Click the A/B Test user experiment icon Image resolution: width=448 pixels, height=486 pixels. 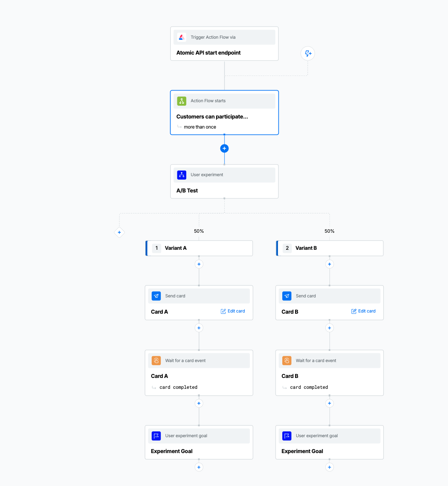tap(182, 175)
